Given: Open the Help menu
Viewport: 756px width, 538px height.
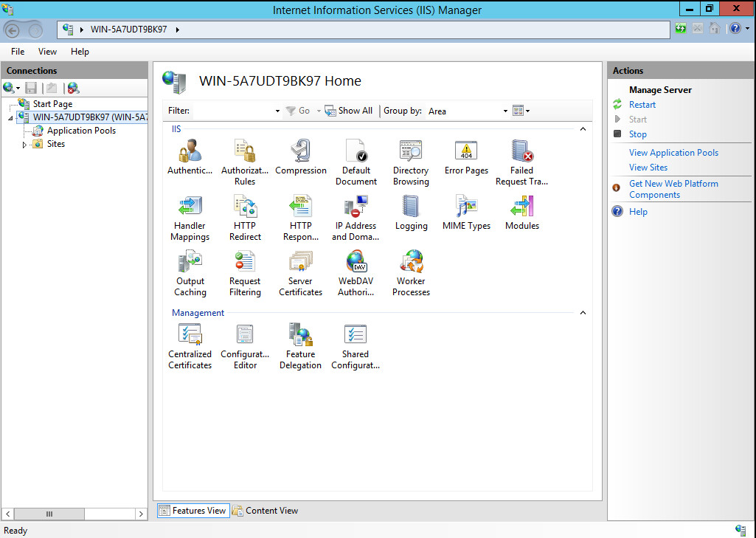Looking at the screenshot, I should pos(80,52).
